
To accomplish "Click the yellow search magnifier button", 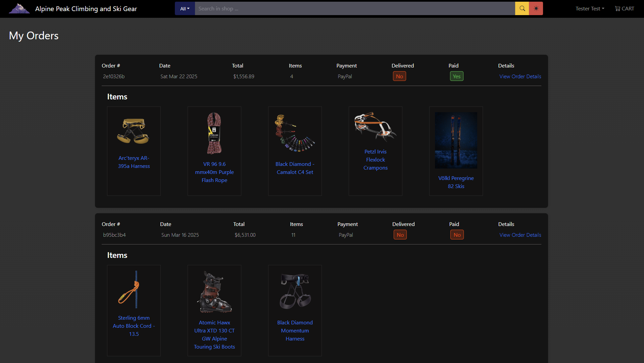I will pos(522,9).
